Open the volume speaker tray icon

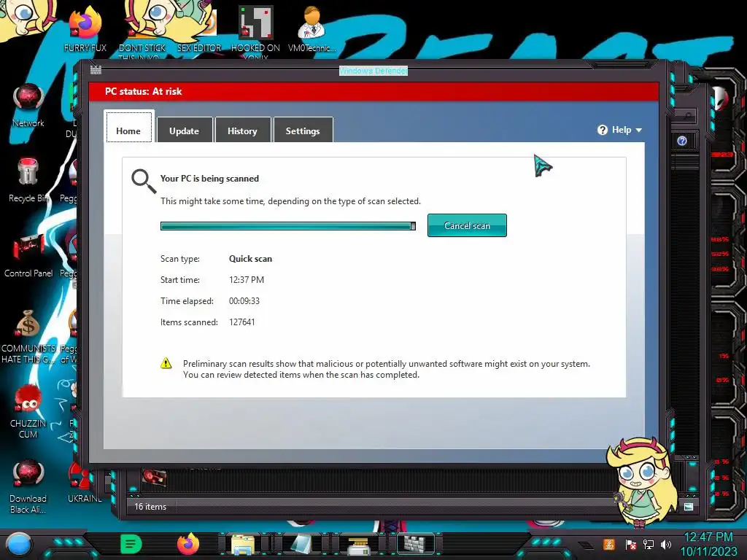click(x=666, y=544)
